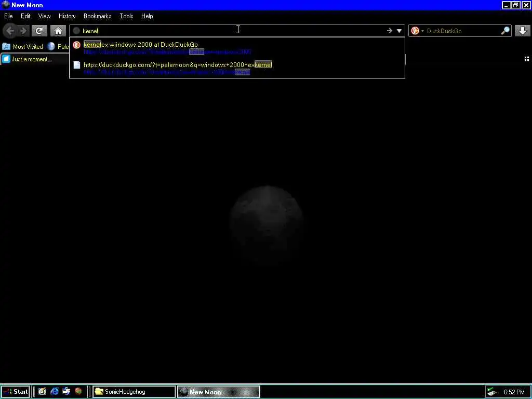Click the New Moon taskbar button
This screenshot has height=399, width=532.
[219, 392]
